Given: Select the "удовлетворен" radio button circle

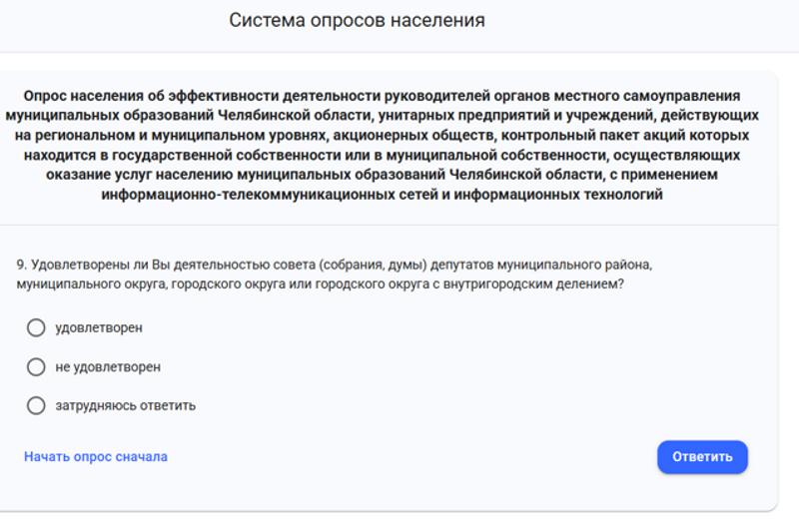Looking at the screenshot, I should (36, 327).
